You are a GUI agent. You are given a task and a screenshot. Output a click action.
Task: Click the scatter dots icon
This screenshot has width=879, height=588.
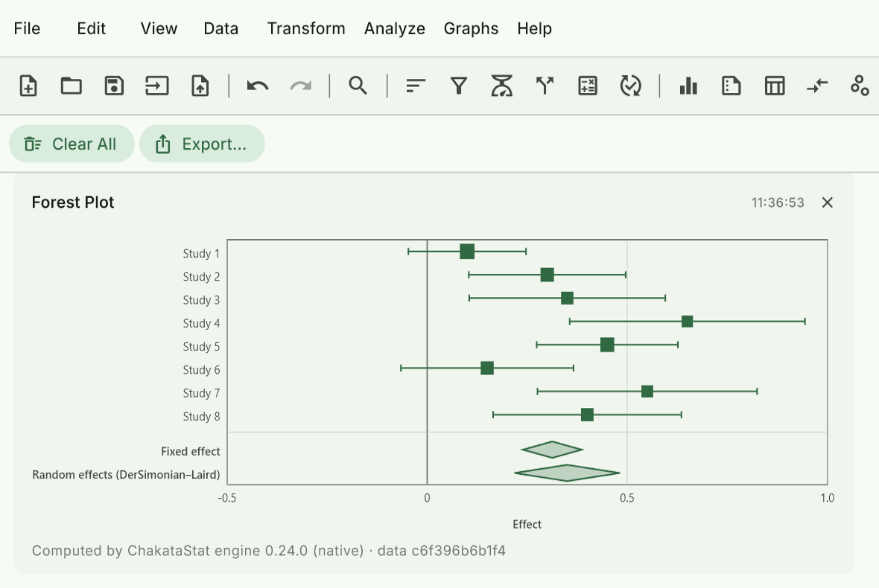click(860, 86)
